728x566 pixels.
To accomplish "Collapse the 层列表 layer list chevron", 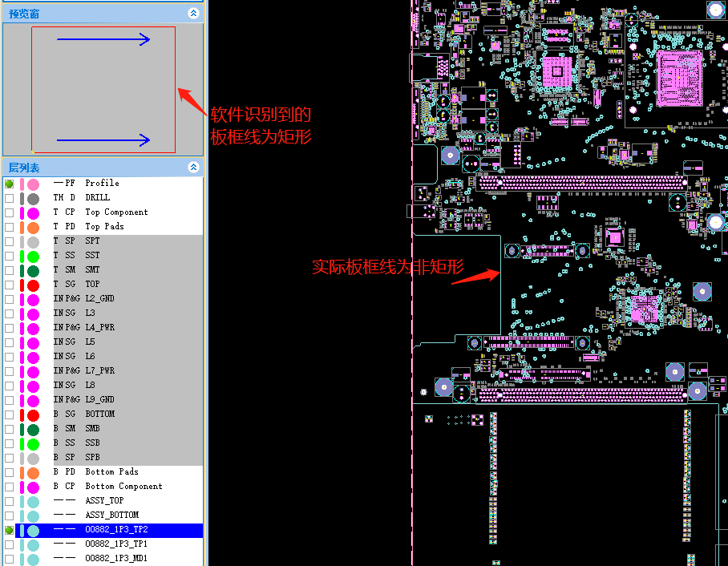I will tap(193, 167).
